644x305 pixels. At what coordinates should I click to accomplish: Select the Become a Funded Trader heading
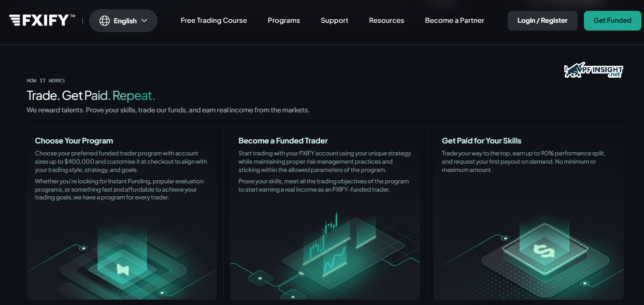pos(283,141)
